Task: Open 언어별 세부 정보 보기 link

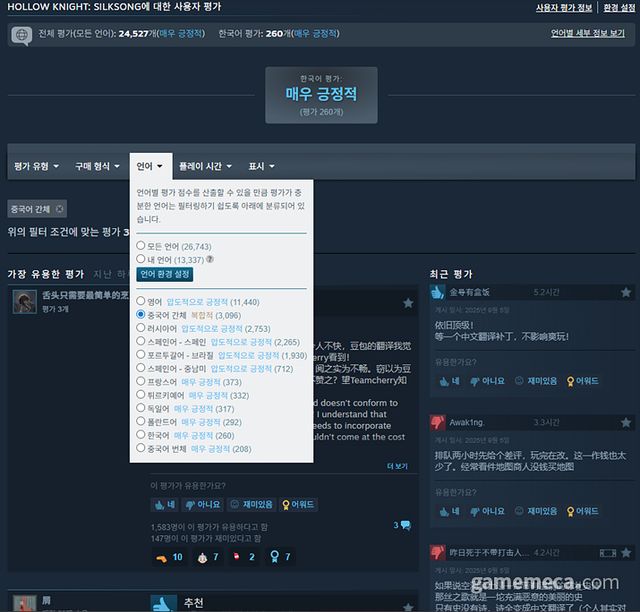Action: pyautogui.click(x=587, y=33)
